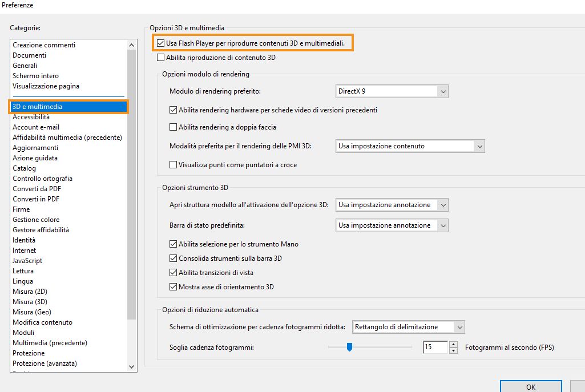Open the frame rate optimization scheme dropdown
The image size is (585, 392).
click(460, 326)
